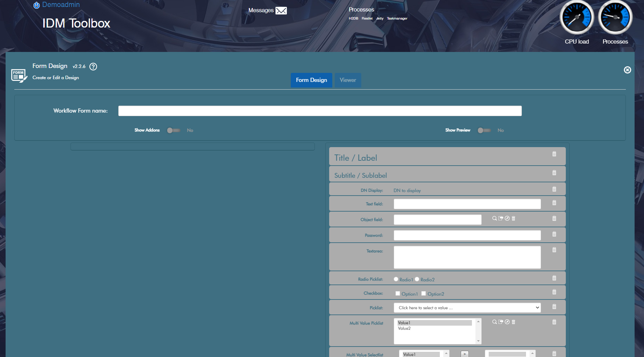
Task: Toggle the Show Addons switch
Action: pos(173,130)
